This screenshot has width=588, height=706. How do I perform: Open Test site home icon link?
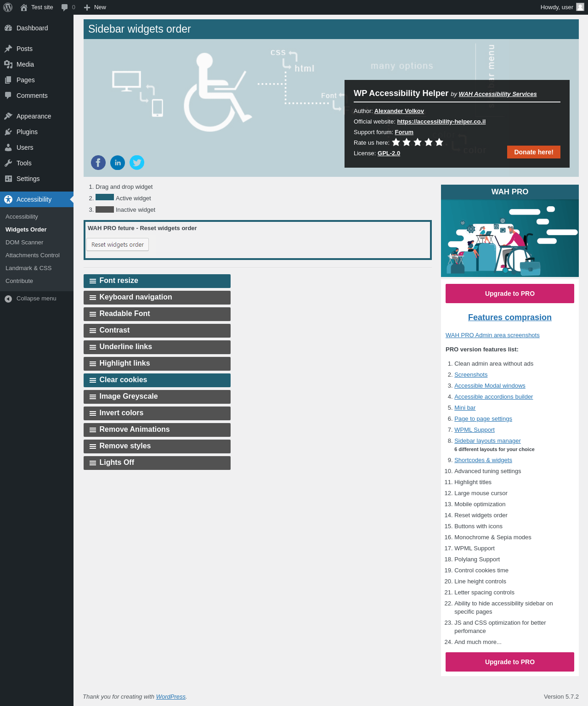[24, 7]
